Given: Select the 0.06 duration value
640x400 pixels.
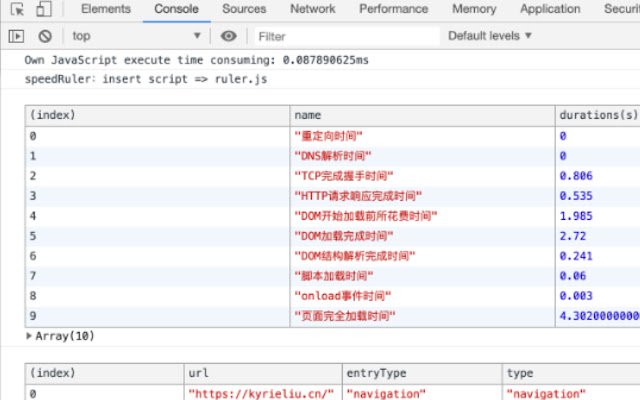Looking at the screenshot, I should (573, 276).
